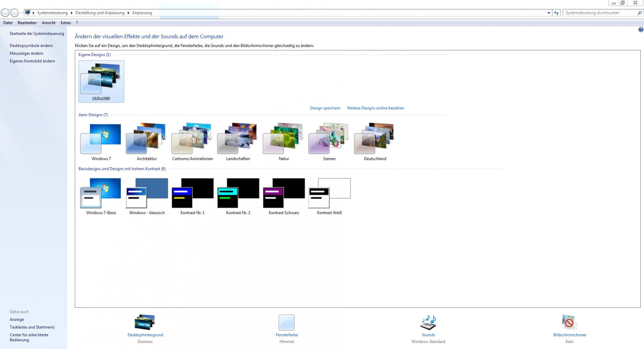Select the Windows 7-Basis theme

click(x=101, y=196)
